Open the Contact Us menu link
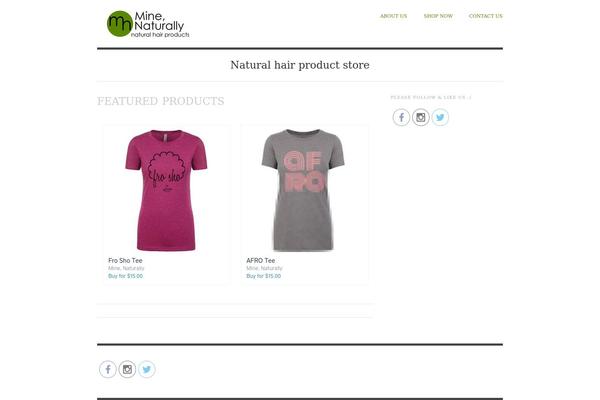The image size is (600, 400). click(x=486, y=16)
